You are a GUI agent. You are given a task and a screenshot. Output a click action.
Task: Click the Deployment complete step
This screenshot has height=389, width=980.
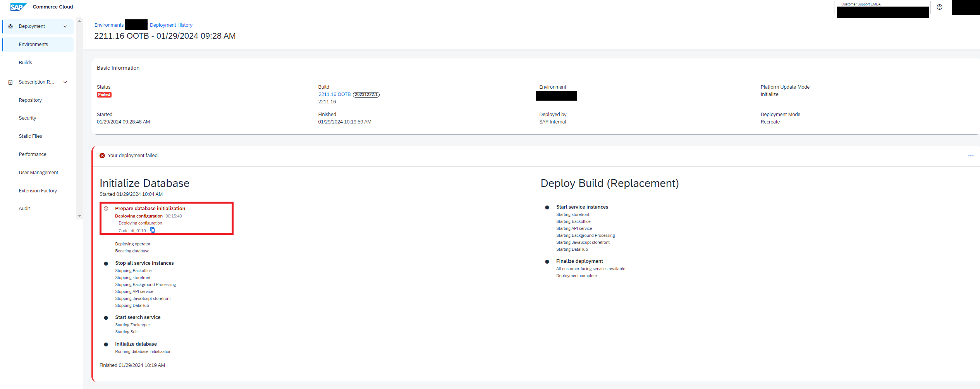(576, 276)
